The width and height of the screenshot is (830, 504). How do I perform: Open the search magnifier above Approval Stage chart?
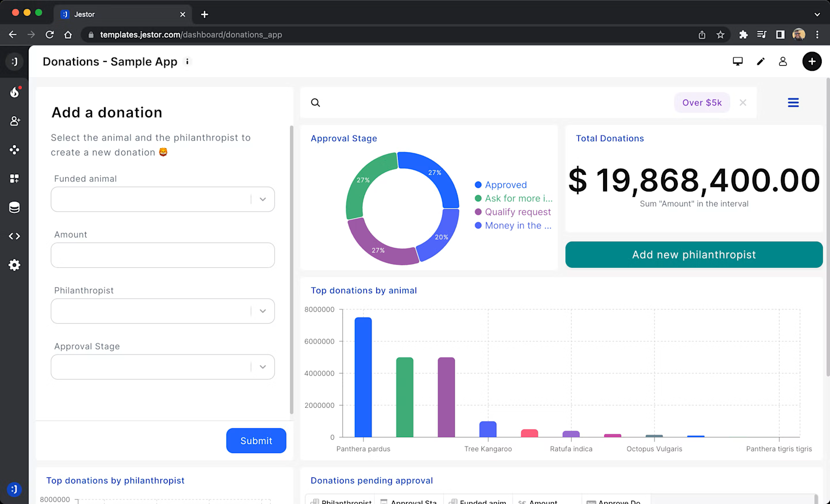tap(315, 102)
